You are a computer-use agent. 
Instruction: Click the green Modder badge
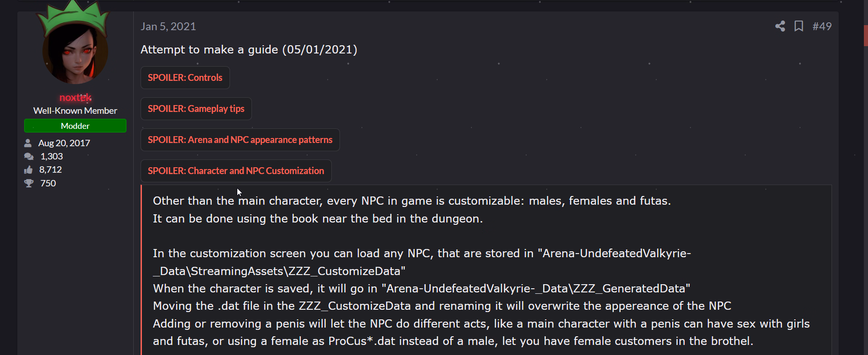(x=75, y=126)
